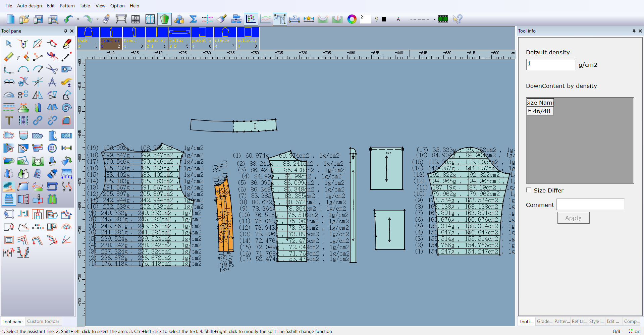
Task: Click the plotter output icon
Action: coord(121,19)
